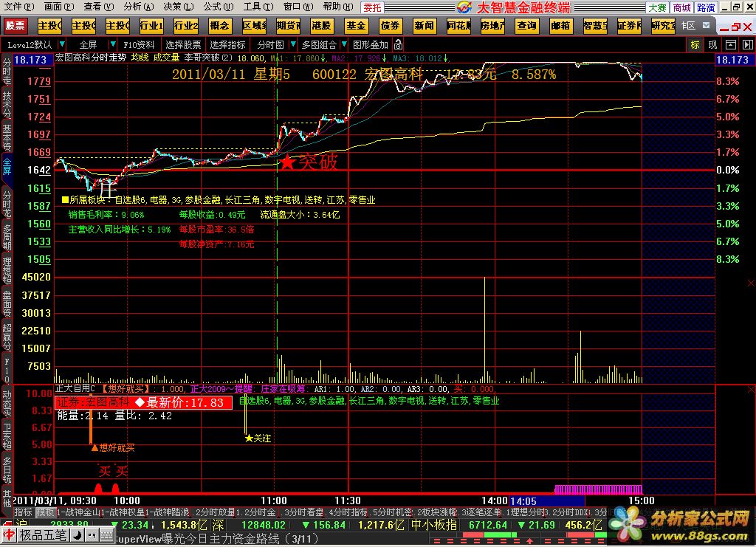Select the 模板 tab at bottom
Screen dimensions: 756x547
[45, 512]
